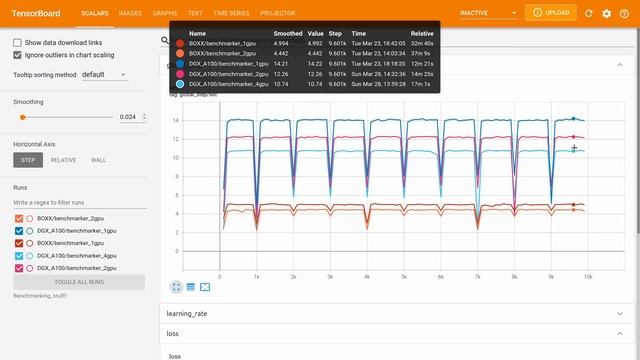Toggle y-axis log scale icon

click(191, 287)
